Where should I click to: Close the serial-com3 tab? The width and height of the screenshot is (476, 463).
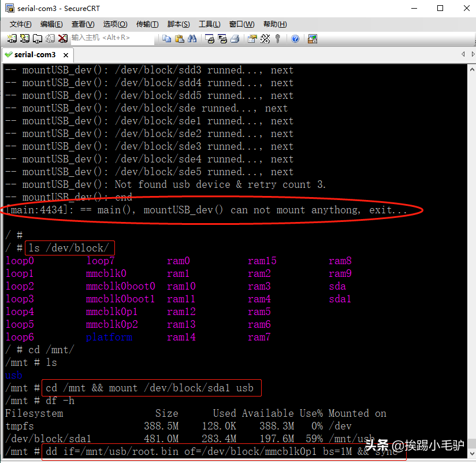[66, 55]
